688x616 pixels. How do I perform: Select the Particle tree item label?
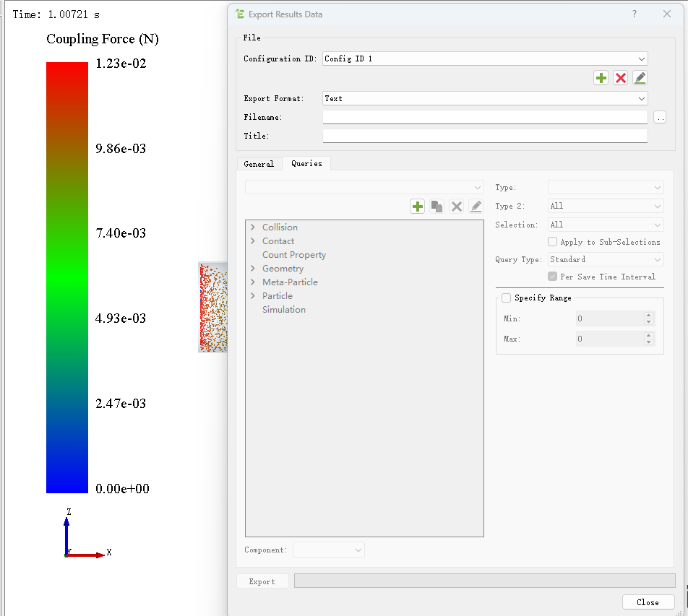pos(278,296)
